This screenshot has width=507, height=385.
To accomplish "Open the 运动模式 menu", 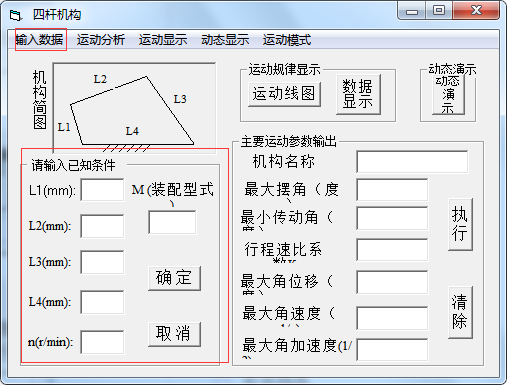I will [x=287, y=40].
